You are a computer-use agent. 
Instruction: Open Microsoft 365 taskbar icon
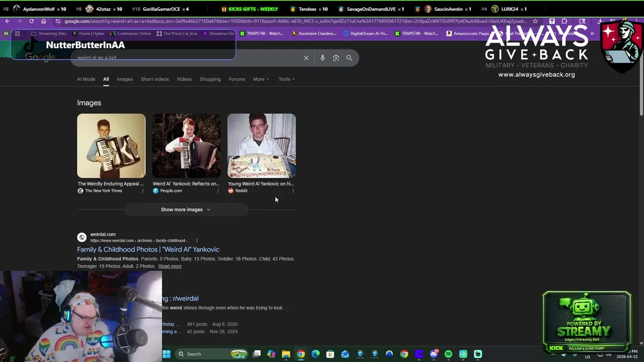pyautogui.click(x=271, y=354)
